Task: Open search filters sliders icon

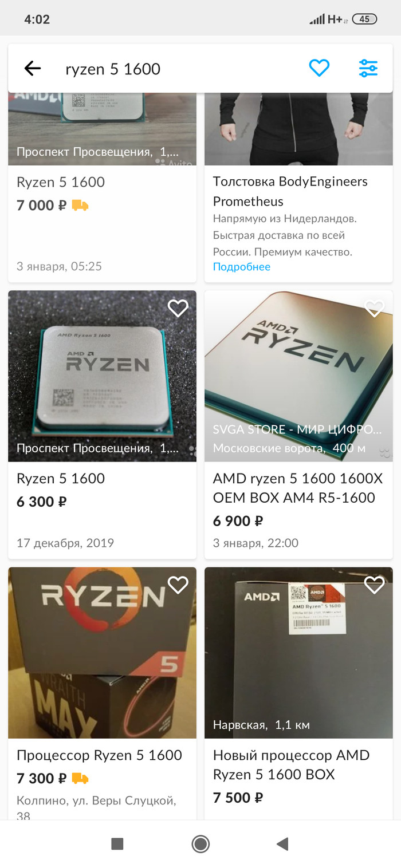Action: pos(368,68)
